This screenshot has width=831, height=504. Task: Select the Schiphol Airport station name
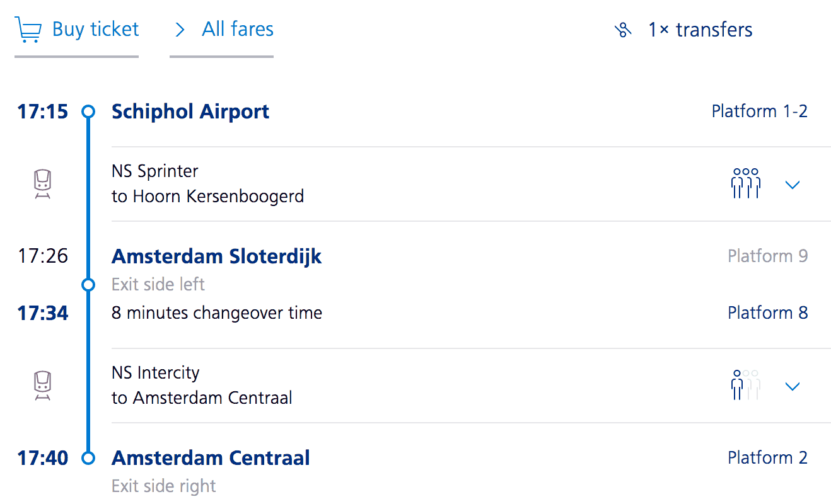[190, 112]
